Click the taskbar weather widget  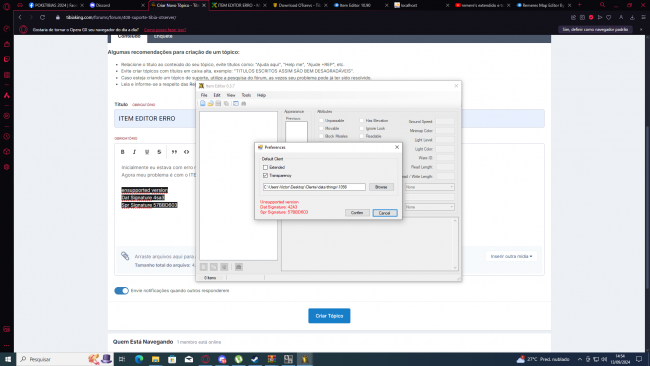pyautogui.click(x=543, y=359)
